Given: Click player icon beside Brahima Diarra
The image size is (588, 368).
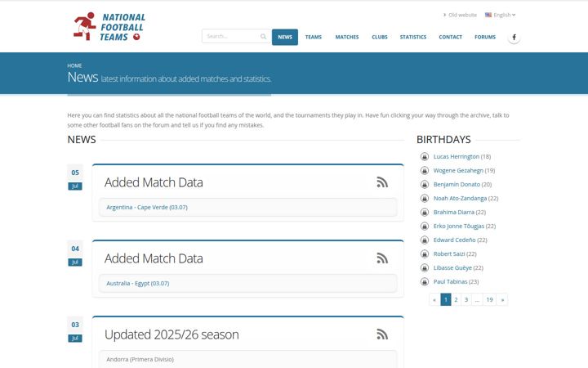Looking at the screenshot, I should pos(425,212).
